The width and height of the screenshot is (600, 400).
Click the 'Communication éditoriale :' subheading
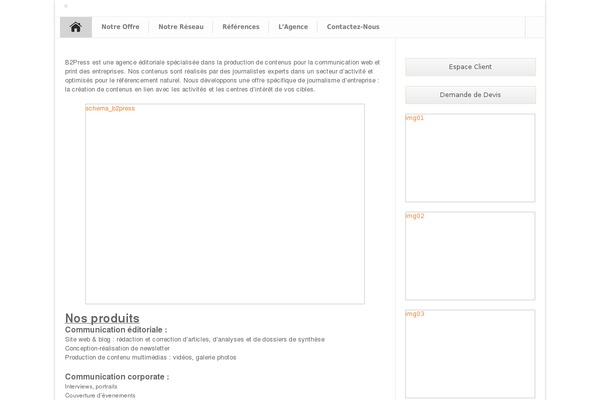coord(116,330)
